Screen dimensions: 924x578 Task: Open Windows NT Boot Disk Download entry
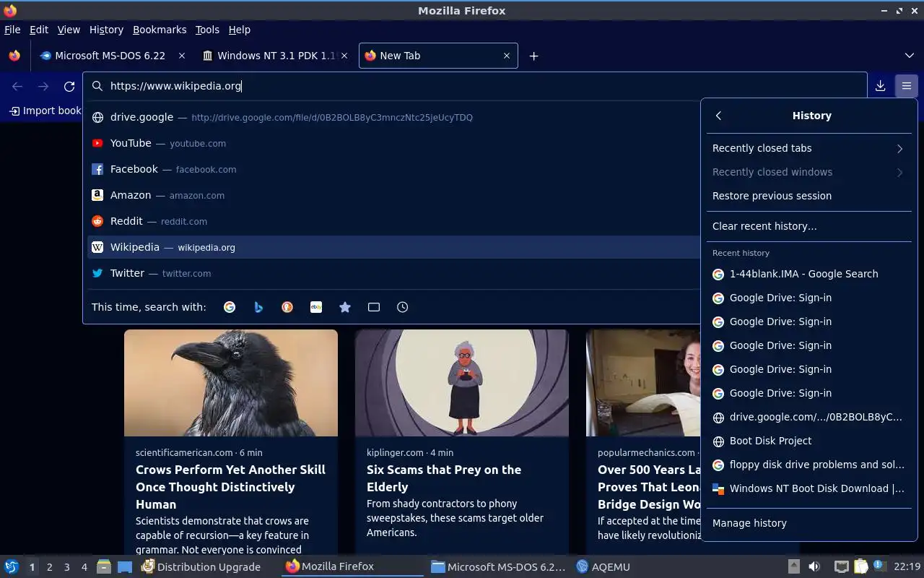coord(808,488)
